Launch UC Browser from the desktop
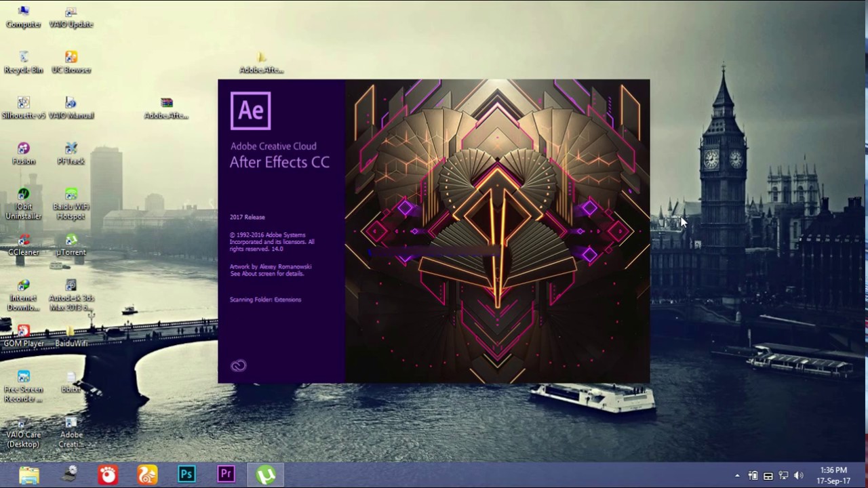The height and width of the screenshot is (488, 868). (71, 63)
